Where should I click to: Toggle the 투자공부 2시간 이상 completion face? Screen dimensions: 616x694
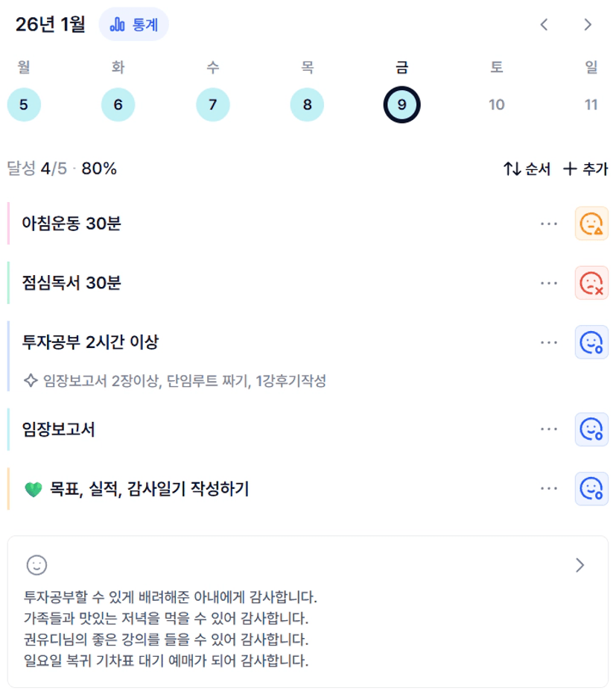591,342
